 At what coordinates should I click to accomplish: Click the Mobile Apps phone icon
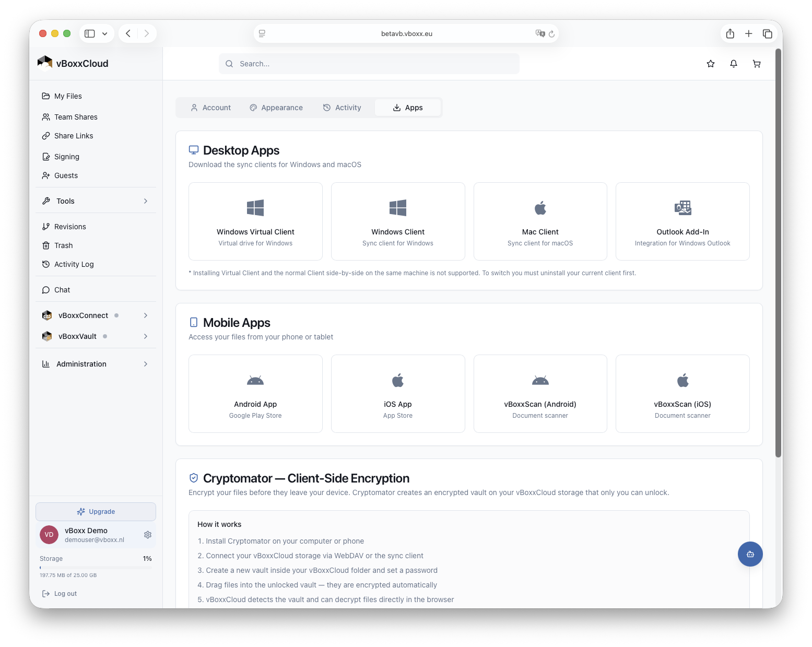[194, 322]
